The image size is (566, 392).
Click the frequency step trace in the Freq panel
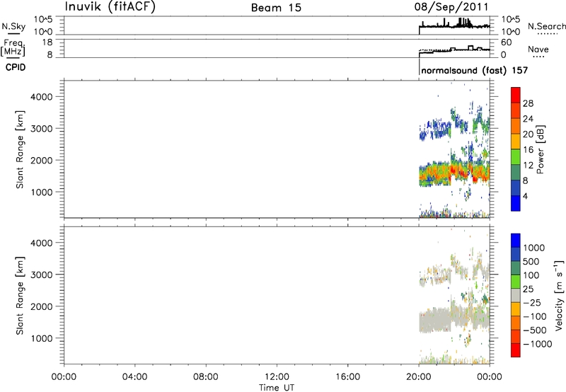454,50
